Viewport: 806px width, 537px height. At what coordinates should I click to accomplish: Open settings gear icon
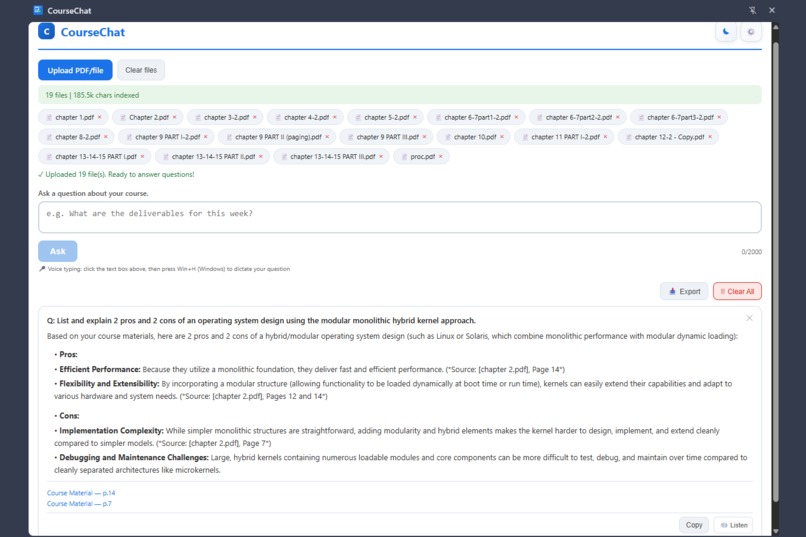[750, 32]
